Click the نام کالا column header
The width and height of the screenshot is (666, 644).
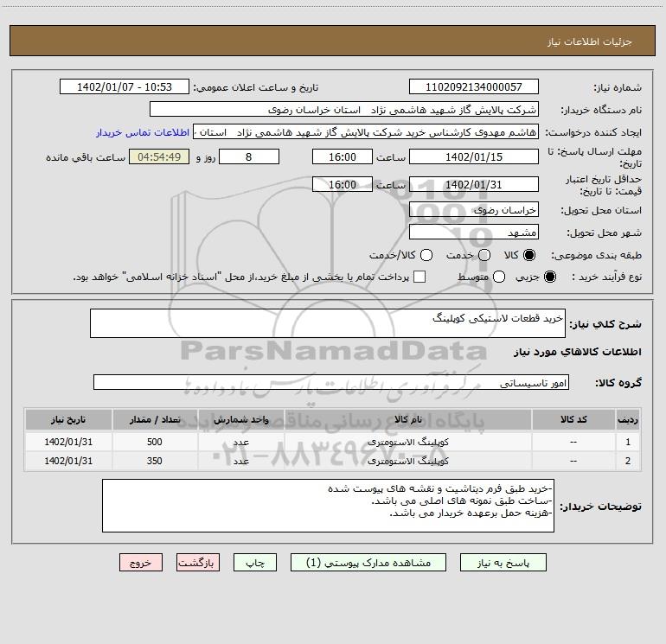407,419
